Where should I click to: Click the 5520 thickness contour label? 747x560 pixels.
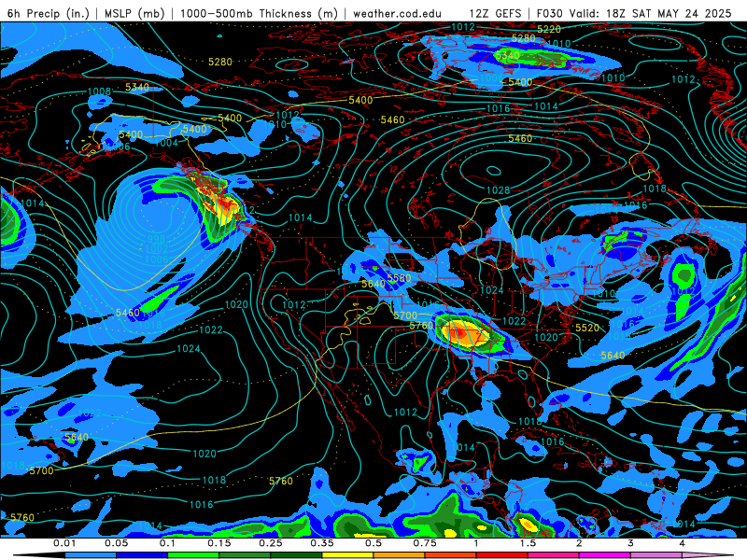click(x=587, y=328)
